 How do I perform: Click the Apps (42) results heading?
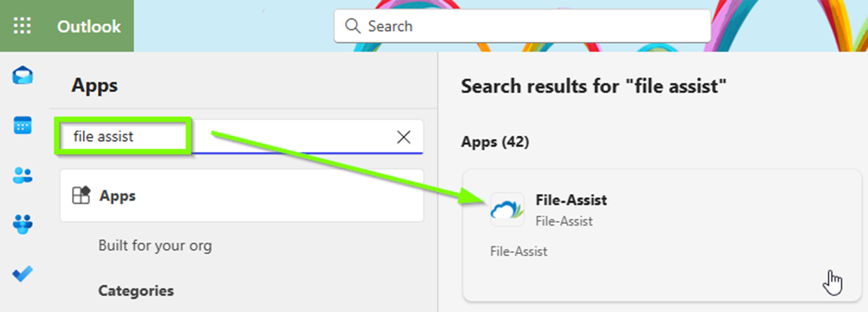[495, 142]
